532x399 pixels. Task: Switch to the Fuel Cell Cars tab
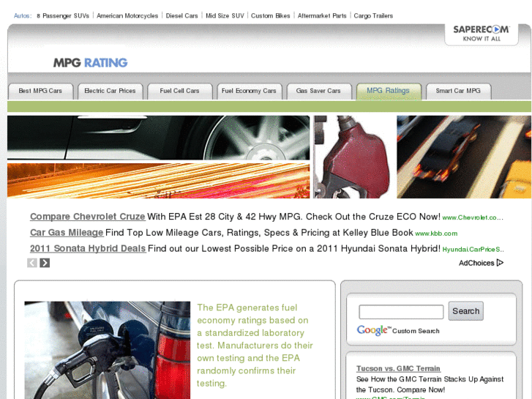[x=179, y=91]
